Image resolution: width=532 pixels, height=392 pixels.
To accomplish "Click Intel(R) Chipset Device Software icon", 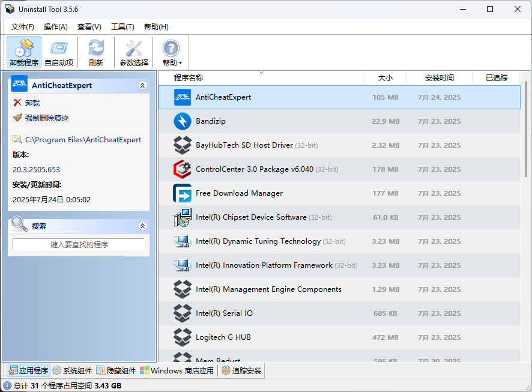I will click(183, 217).
